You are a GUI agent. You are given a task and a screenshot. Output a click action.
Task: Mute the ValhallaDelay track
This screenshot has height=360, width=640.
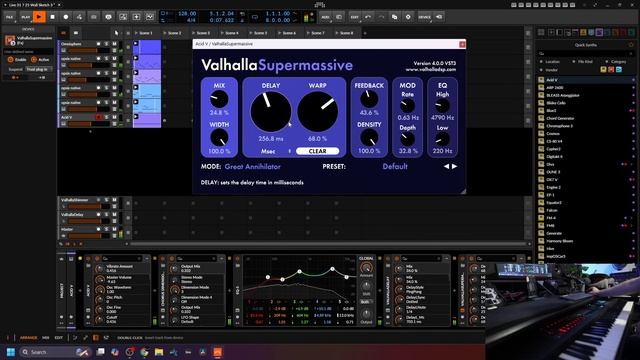pos(114,215)
